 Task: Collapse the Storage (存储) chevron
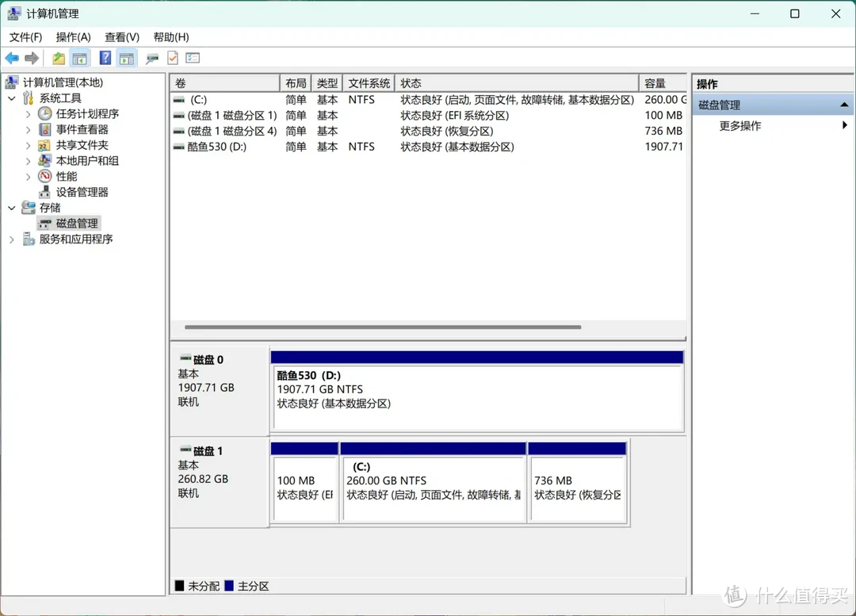coord(11,208)
